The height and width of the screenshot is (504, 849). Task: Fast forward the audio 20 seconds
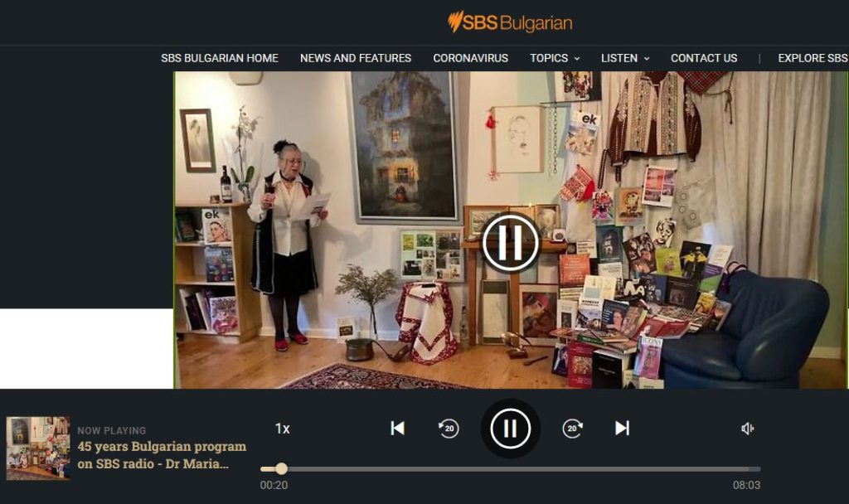coord(572,429)
